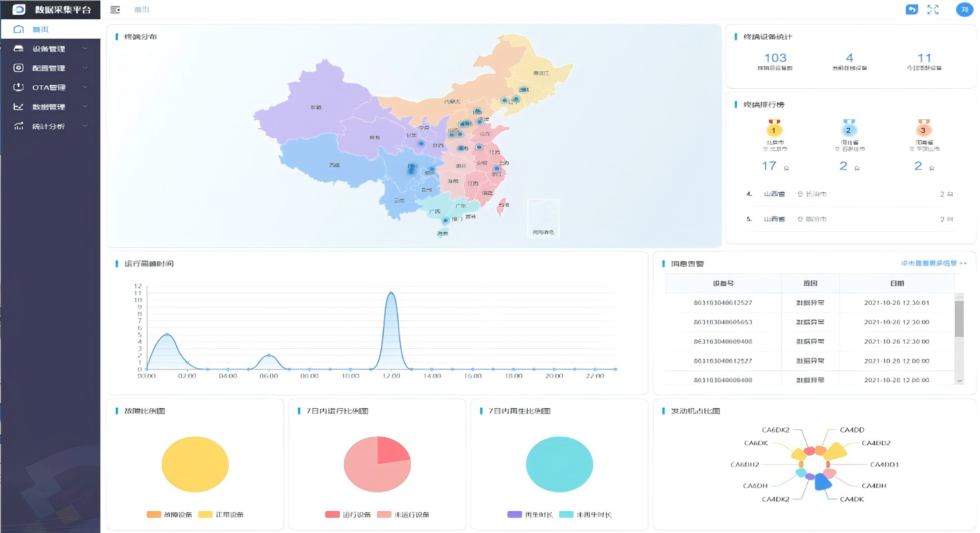Screen dimensions: 980x533
Task: Select the 首页 breadcrumb tab at the top
Action: (x=142, y=9)
